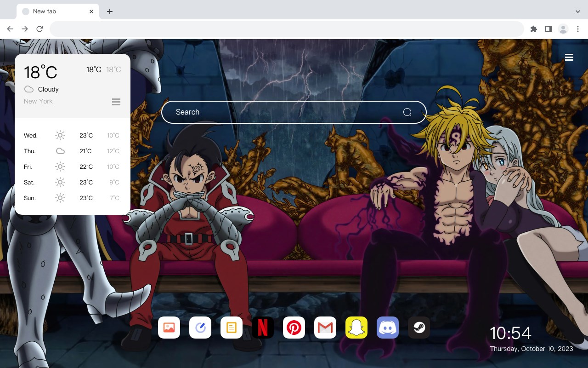Image resolution: width=588 pixels, height=368 pixels.
Task: Toggle the browser side panel
Action: [548, 29]
